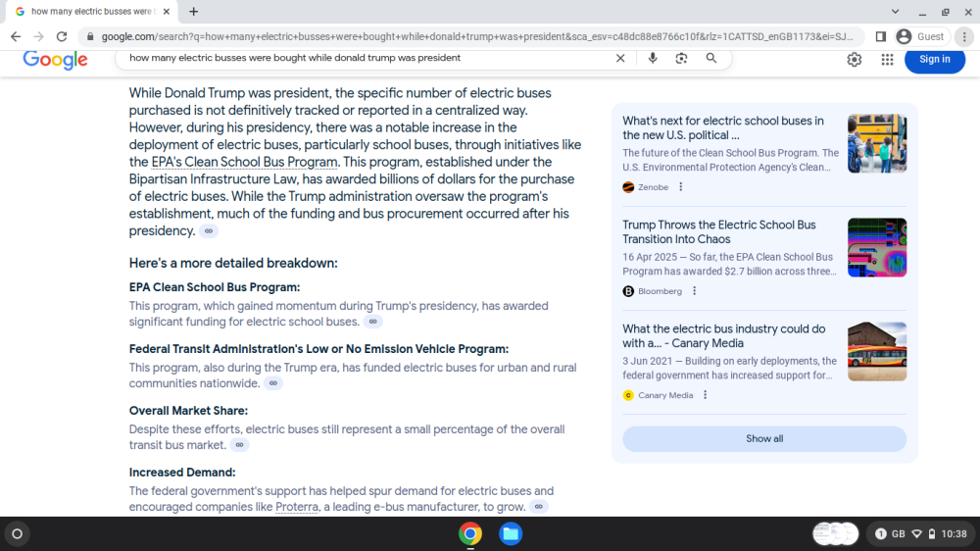Open Google Lens image search icon
The width and height of the screenshot is (980, 551).
tap(681, 58)
